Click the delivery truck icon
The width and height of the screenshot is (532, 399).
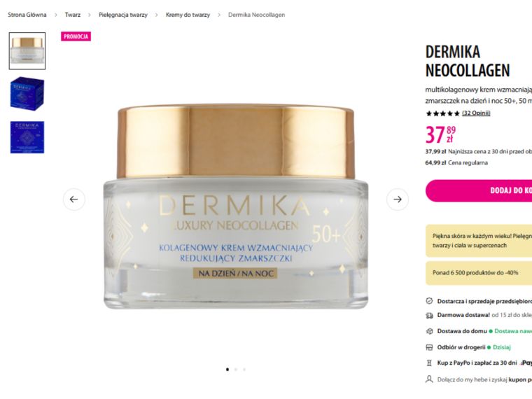[429, 316]
